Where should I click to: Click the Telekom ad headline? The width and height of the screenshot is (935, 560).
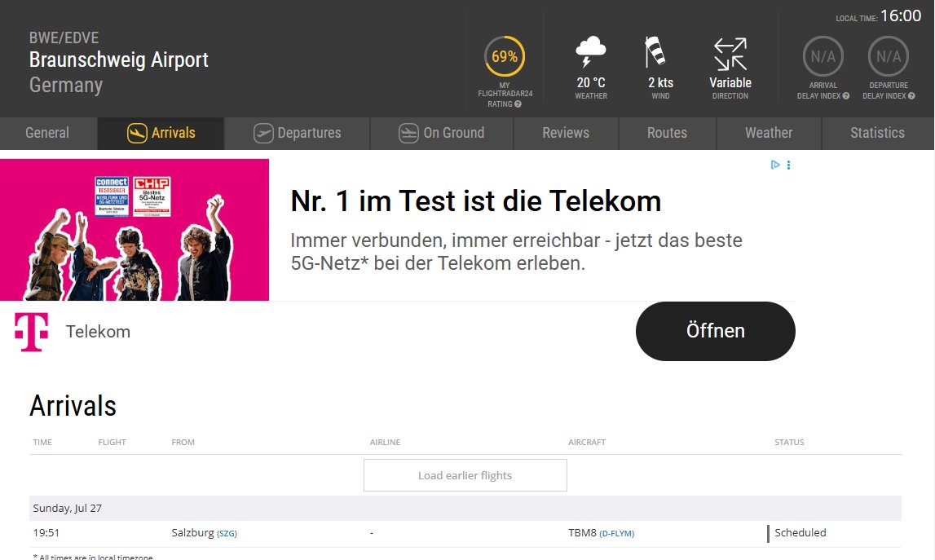tap(476, 201)
